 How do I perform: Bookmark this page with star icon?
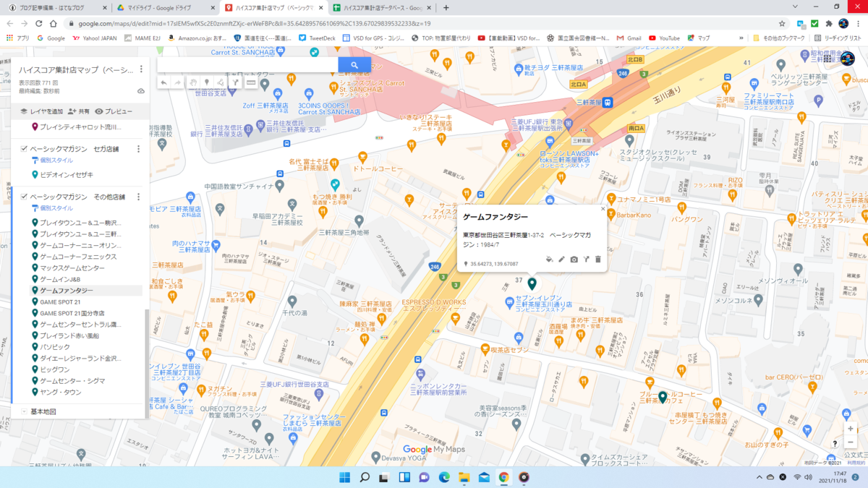tap(782, 23)
